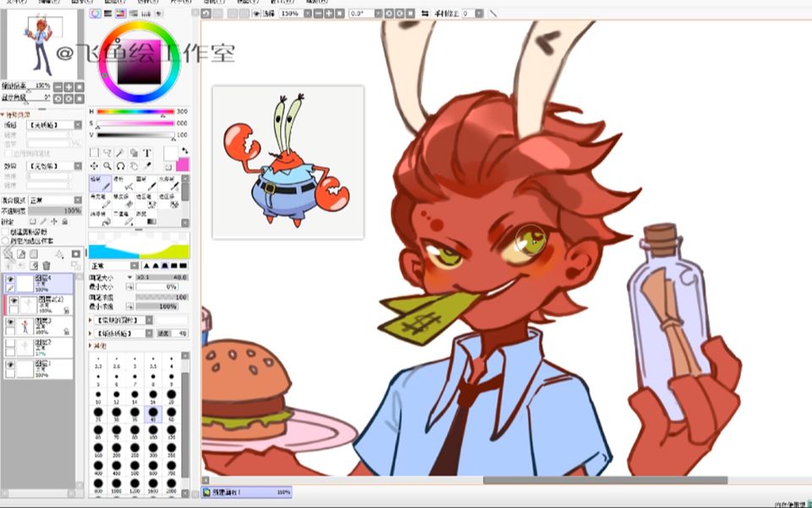The image size is (812, 508).
Task: Toggle the color wheel panel icon
Action: [96, 14]
